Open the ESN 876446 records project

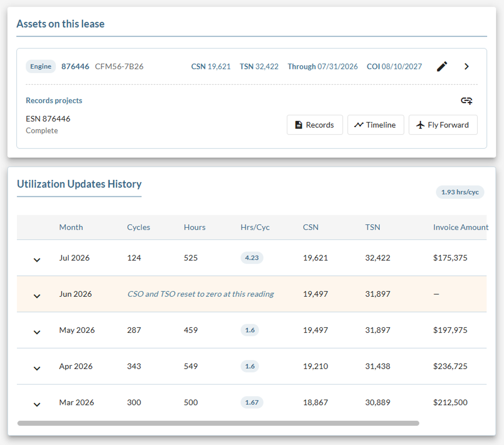[x=48, y=119]
